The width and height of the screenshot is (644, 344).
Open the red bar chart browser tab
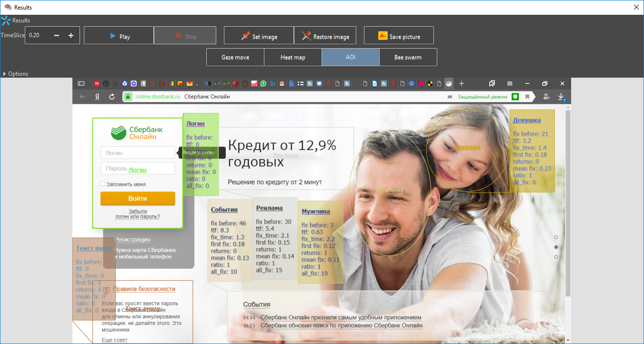tap(254, 83)
